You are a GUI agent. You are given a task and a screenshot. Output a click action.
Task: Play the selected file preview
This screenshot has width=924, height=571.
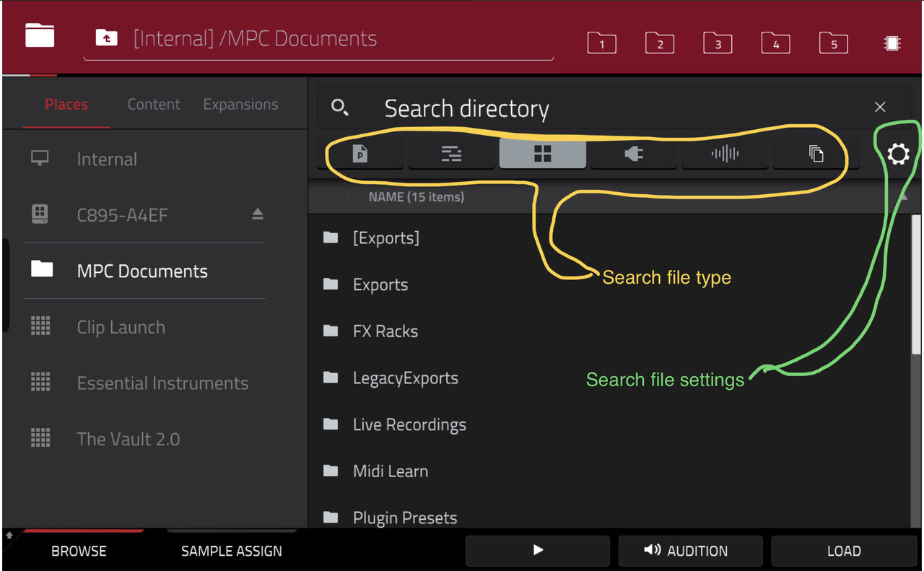tap(538, 551)
